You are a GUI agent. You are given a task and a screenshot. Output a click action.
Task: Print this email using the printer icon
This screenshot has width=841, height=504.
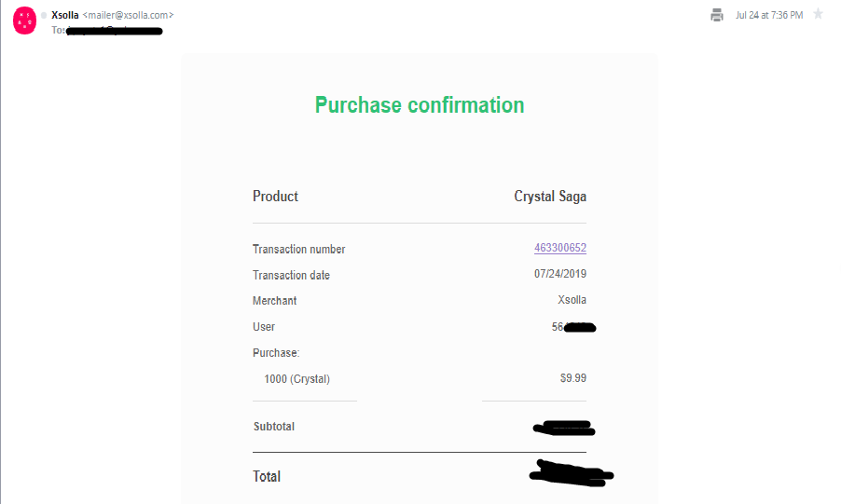click(716, 15)
